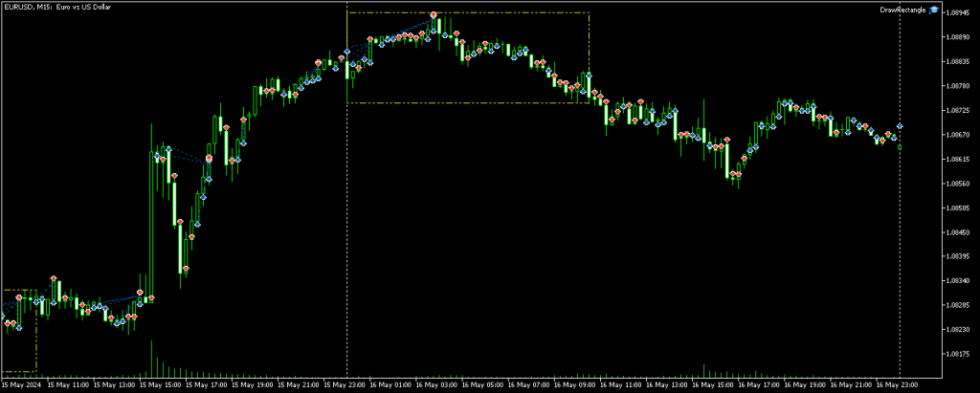Viewport: 980px width, 393px height.
Task: Click the DrawRectangle expert advisor hat icon
Action: (x=933, y=10)
